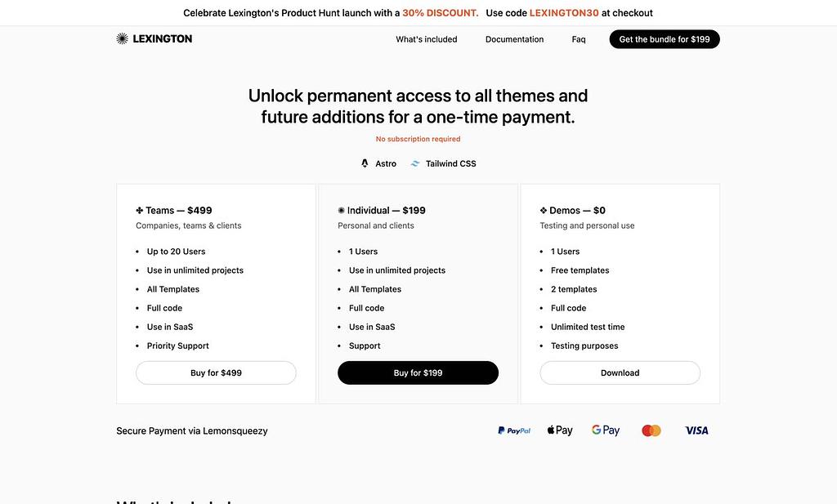Open the Faq nav link
The image size is (837, 504).
click(x=579, y=39)
